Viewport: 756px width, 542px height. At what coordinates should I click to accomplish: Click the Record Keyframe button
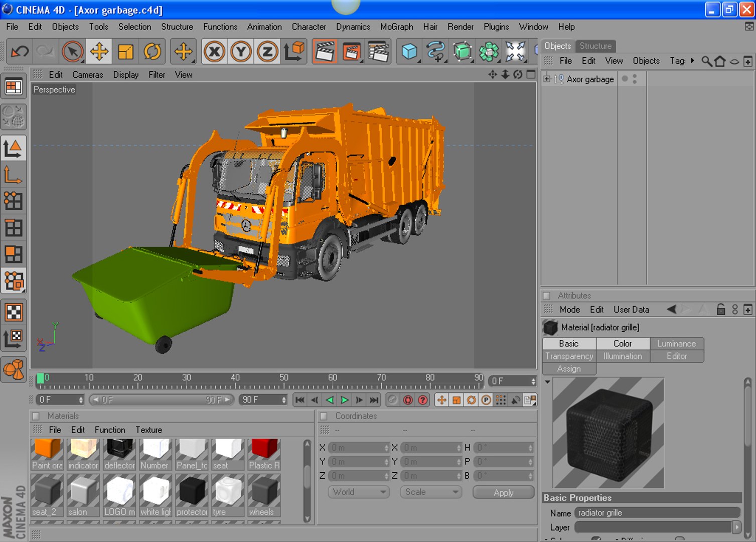393,400
